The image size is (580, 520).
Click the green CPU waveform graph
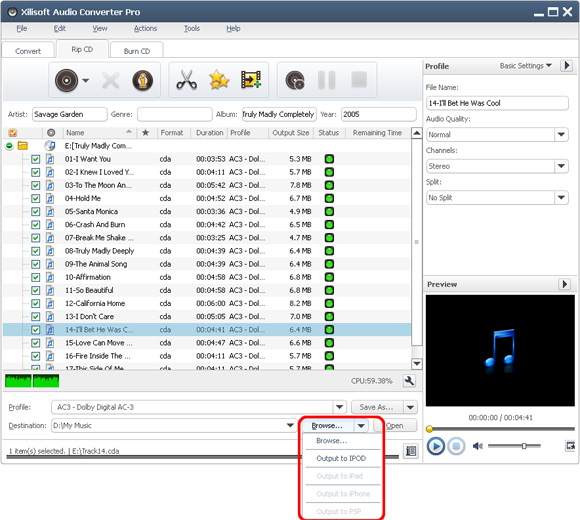click(32, 381)
